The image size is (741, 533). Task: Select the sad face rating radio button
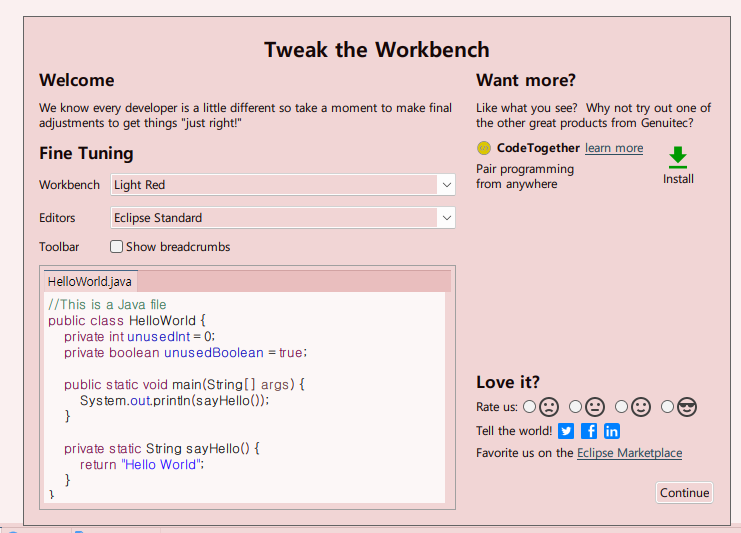point(529,407)
